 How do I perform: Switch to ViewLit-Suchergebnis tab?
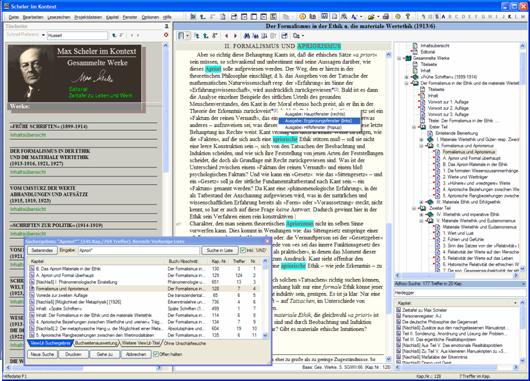pyautogui.click(x=50, y=343)
